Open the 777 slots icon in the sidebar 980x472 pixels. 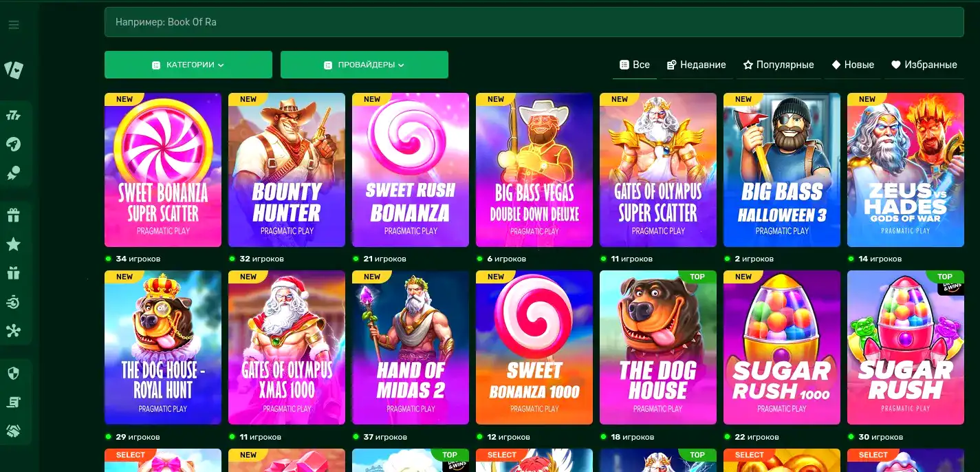click(14, 115)
